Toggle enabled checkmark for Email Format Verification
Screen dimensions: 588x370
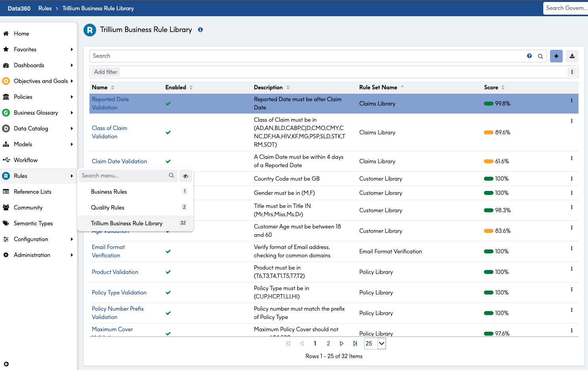point(168,251)
